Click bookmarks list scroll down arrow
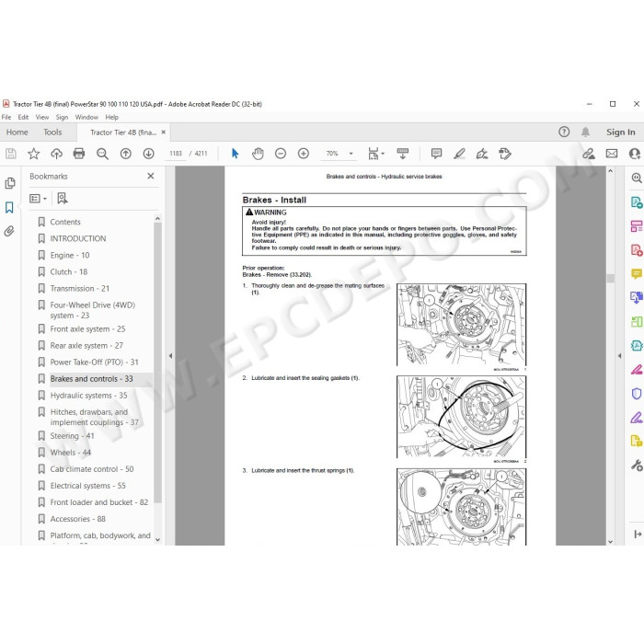 click(x=157, y=540)
